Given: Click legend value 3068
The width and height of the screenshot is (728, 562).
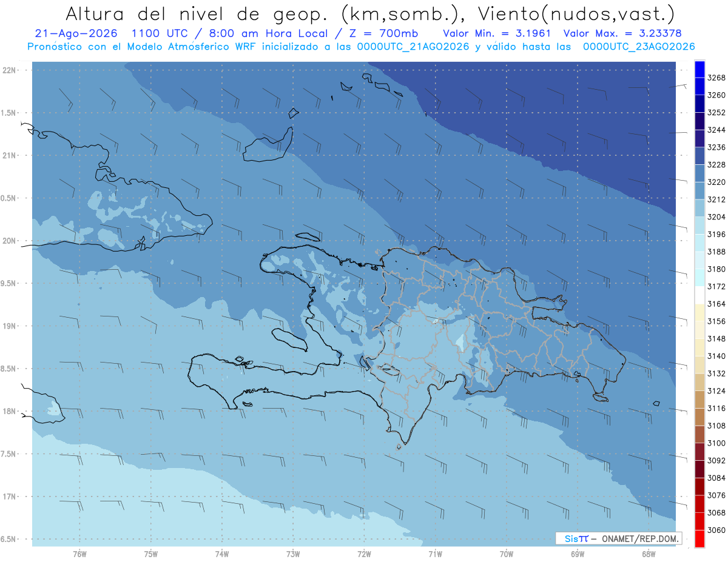Looking at the screenshot, I should point(716,512).
